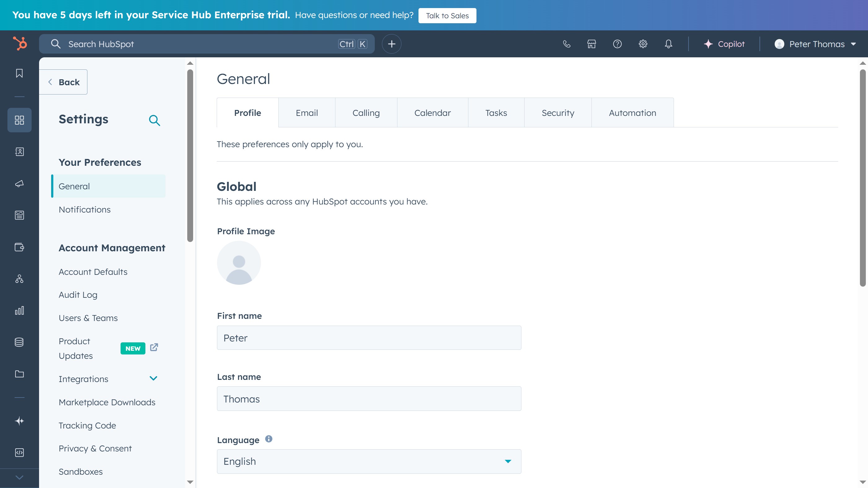Viewport: 868px width, 488px height.
Task: Switch to the Security tab
Action: [x=558, y=112]
